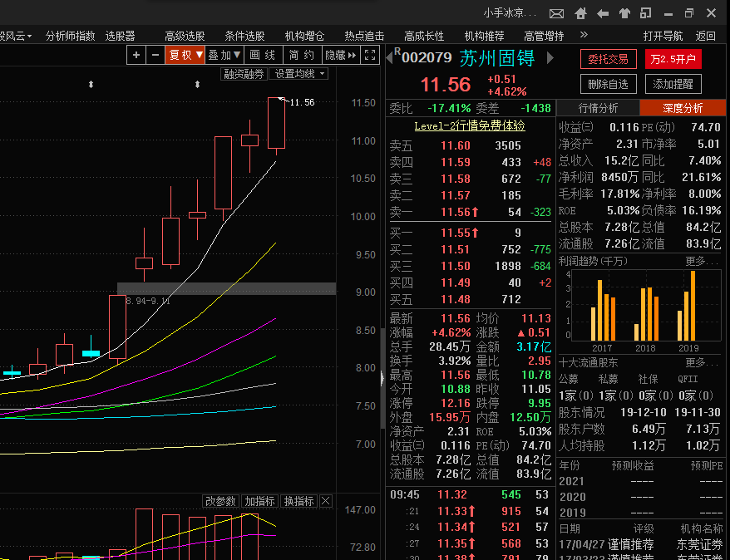Screen dimensions: 730x560
Task: Open the skin (shirt) icon
Action: pyautogui.click(x=624, y=13)
